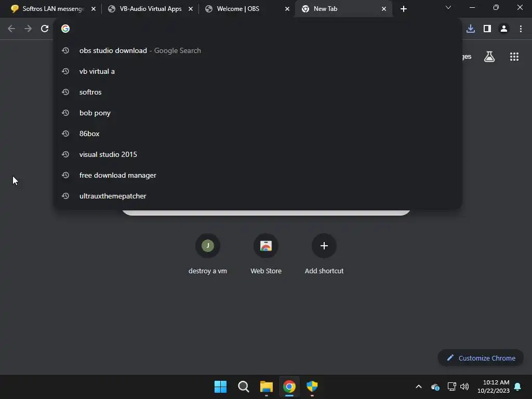Click the volume speaker tray icon
This screenshot has width=532, height=399.
click(x=464, y=387)
